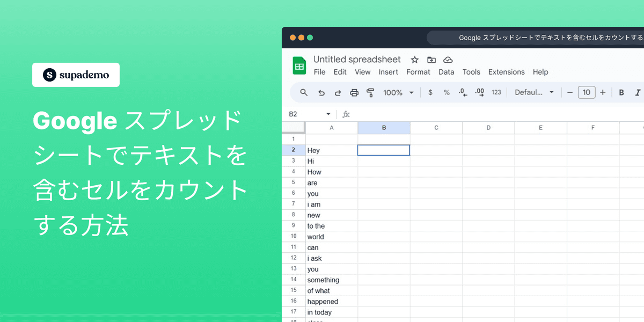Click the Google Sheets home icon

pos(299,65)
